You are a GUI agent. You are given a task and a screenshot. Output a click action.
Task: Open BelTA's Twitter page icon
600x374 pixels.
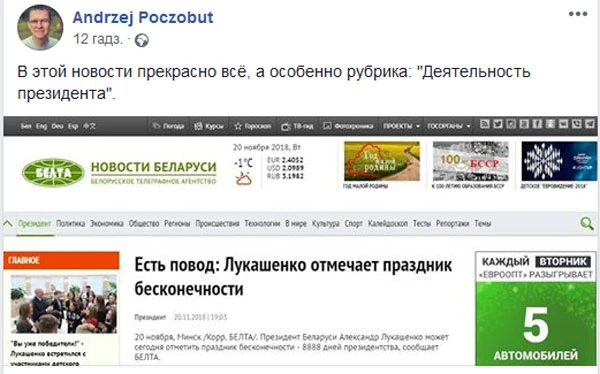coord(498,124)
